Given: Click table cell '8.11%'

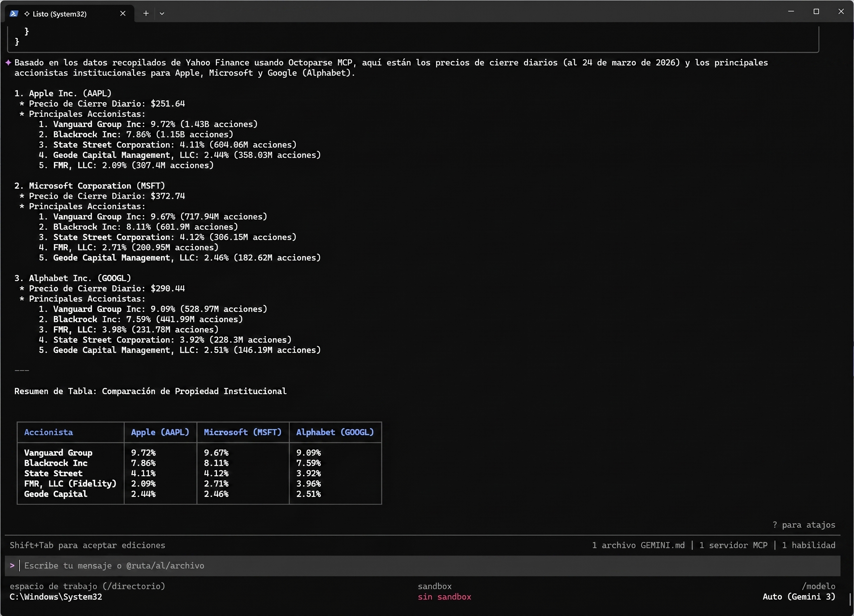Looking at the screenshot, I should point(216,463).
